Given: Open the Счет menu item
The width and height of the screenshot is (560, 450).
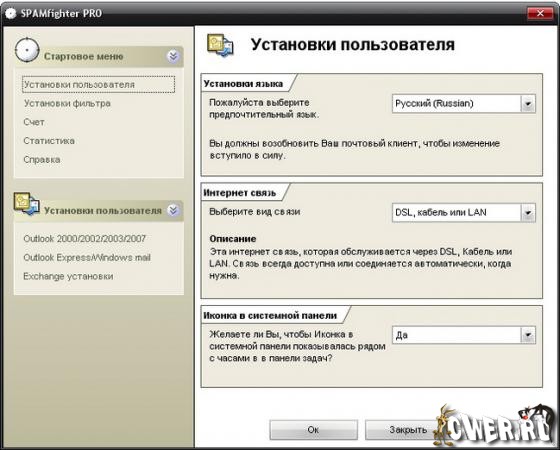Looking at the screenshot, I should (x=34, y=122).
